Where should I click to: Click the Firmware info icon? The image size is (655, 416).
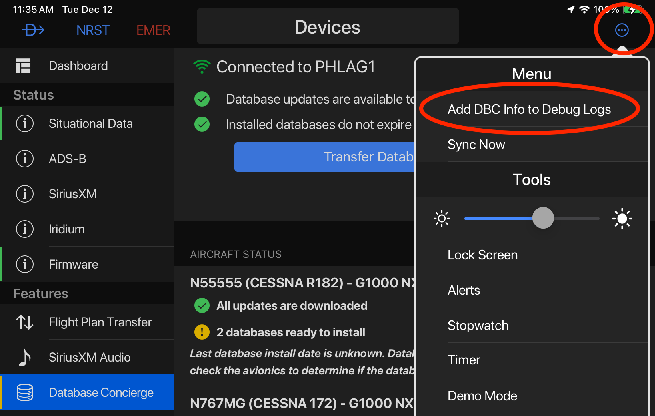coord(25,264)
